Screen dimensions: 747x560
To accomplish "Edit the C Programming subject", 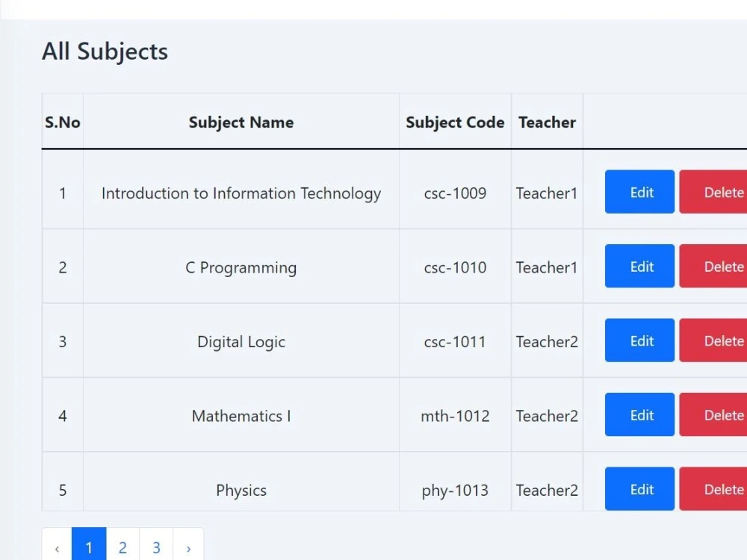I will click(639, 266).
